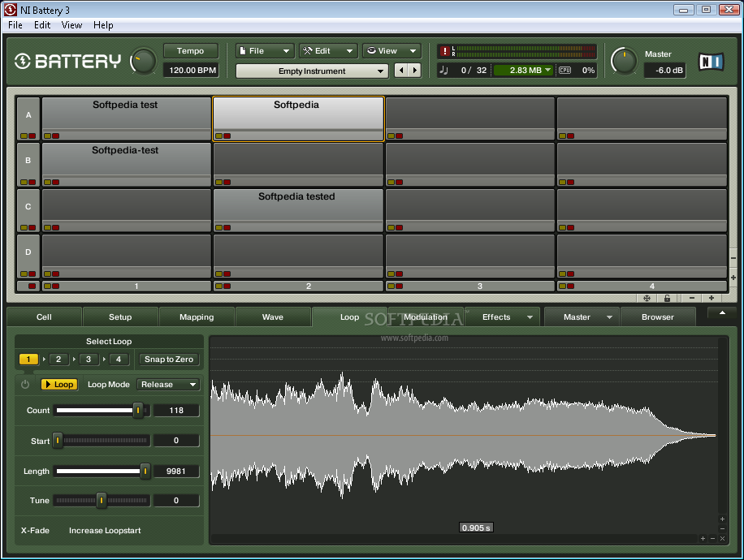Zoom in the waveform vertically

click(722, 519)
